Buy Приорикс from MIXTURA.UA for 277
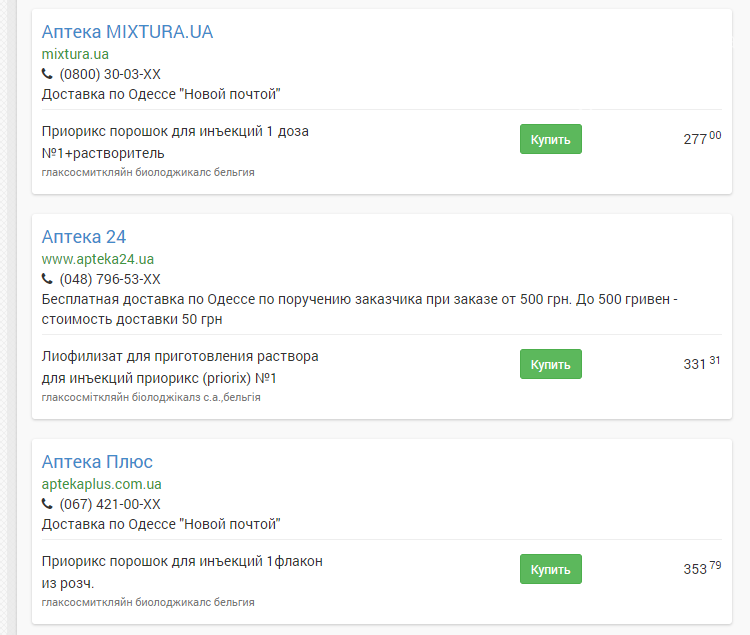 [551, 139]
